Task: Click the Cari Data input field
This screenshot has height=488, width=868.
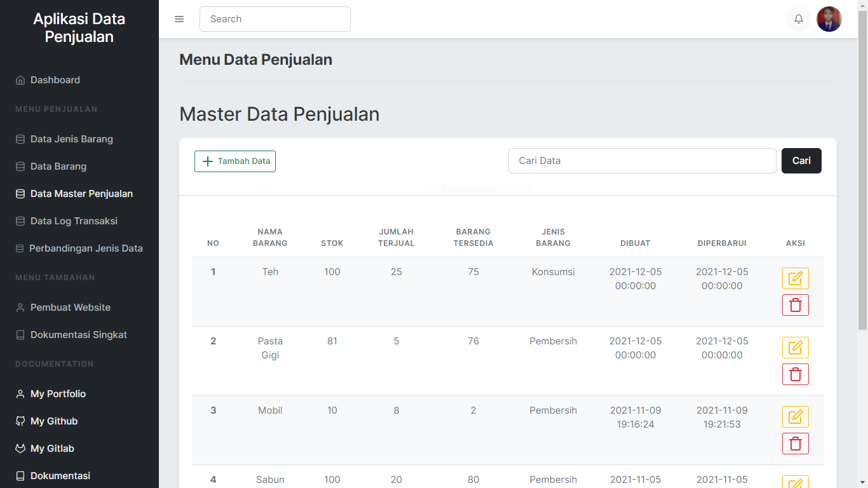Action: click(x=642, y=161)
